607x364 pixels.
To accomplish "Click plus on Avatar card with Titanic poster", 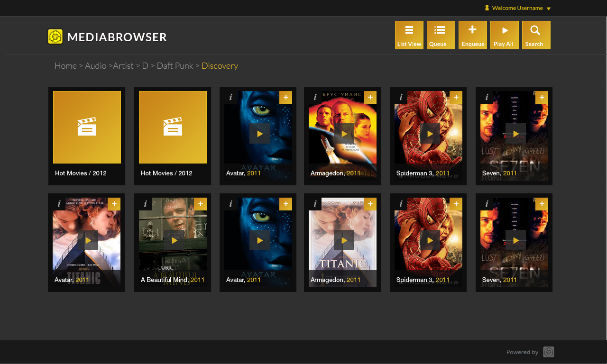I will coord(114,204).
